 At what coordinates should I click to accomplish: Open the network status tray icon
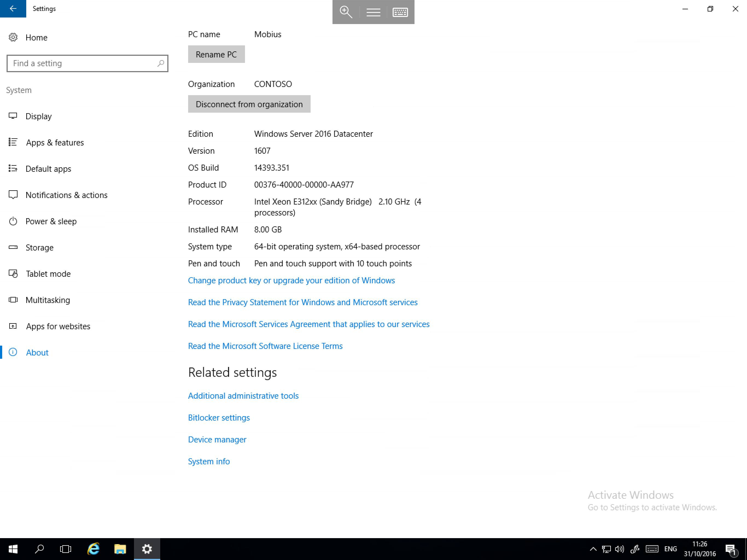(x=606, y=549)
